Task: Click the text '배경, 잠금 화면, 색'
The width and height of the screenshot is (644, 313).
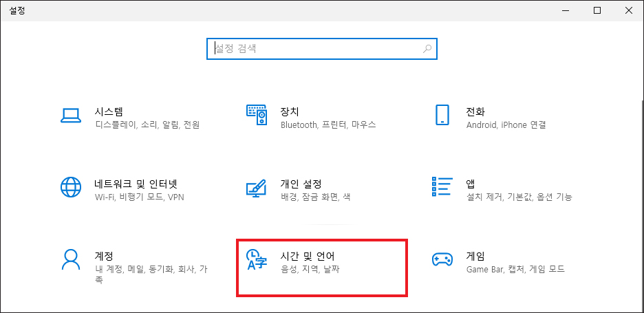Action: tap(315, 197)
